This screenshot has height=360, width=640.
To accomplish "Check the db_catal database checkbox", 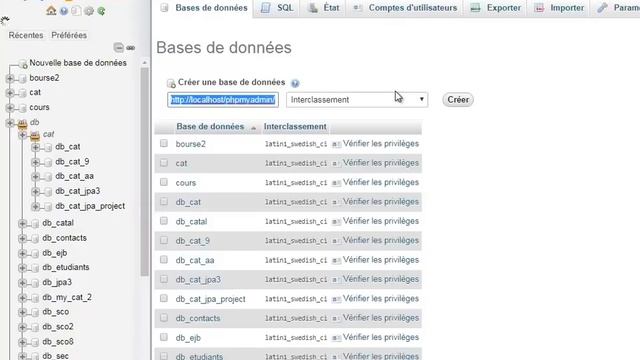I will [164, 221].
